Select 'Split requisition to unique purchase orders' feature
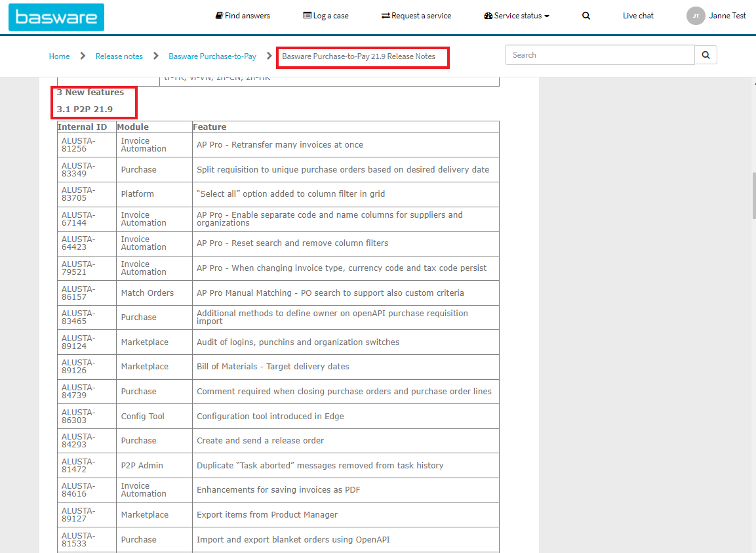The width and height of the screenshot is (756, 553). pyautogui.click(x=343, y=169)
